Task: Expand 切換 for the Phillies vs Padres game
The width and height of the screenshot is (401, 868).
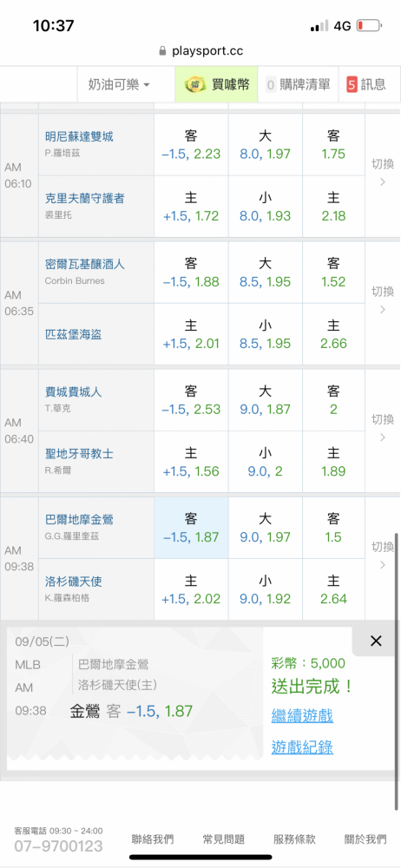Action: click(382, 428)
